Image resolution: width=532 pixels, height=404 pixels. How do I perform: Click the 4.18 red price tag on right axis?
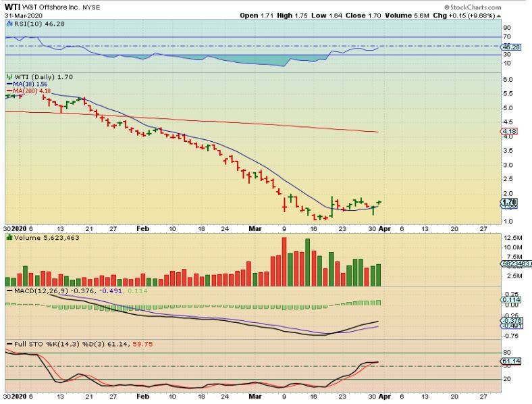click(x=509, y=131)
